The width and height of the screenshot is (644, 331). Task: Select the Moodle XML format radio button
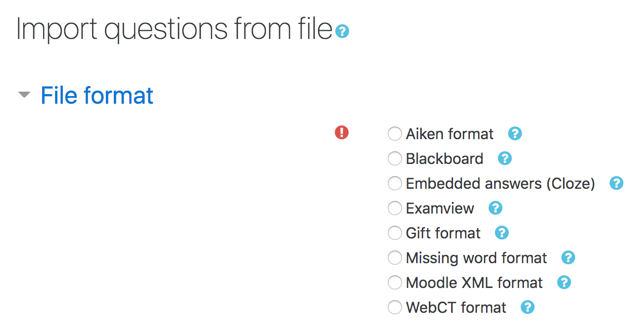pyautogui.click(x=394, y=282)
